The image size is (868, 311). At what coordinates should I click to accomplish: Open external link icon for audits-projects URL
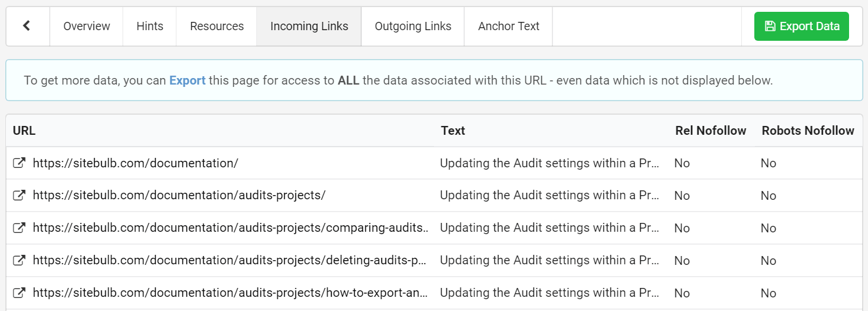[19, 195]
